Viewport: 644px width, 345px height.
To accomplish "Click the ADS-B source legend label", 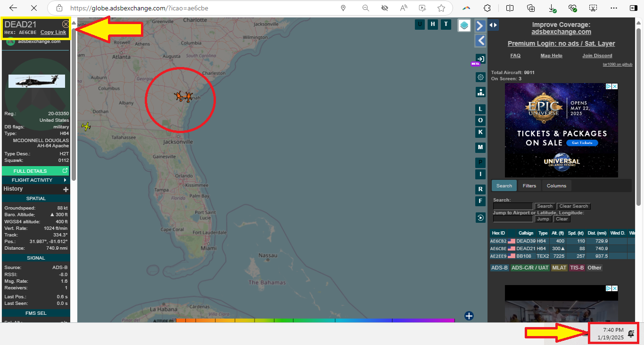I will (500, 268).
